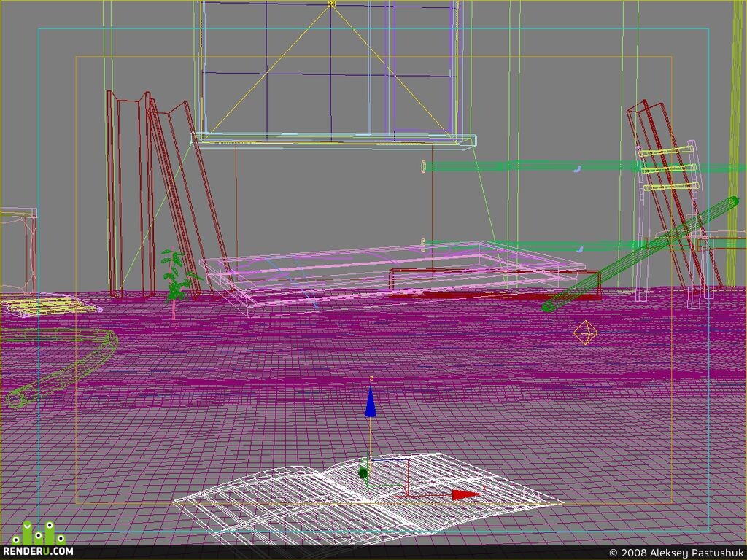Click the window grid wireframe

click(329, 71)
